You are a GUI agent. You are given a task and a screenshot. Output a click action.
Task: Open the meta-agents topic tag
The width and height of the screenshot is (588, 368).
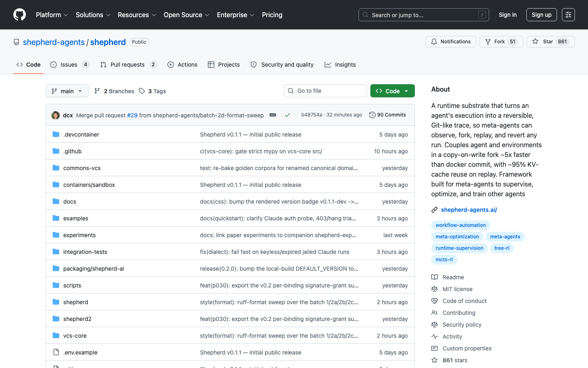click(505, 237)
